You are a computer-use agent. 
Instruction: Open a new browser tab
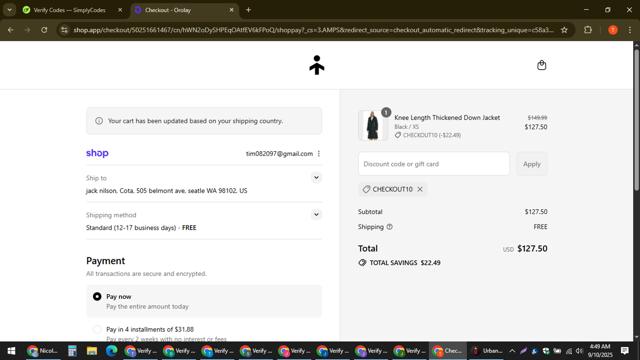coord(248,10)
